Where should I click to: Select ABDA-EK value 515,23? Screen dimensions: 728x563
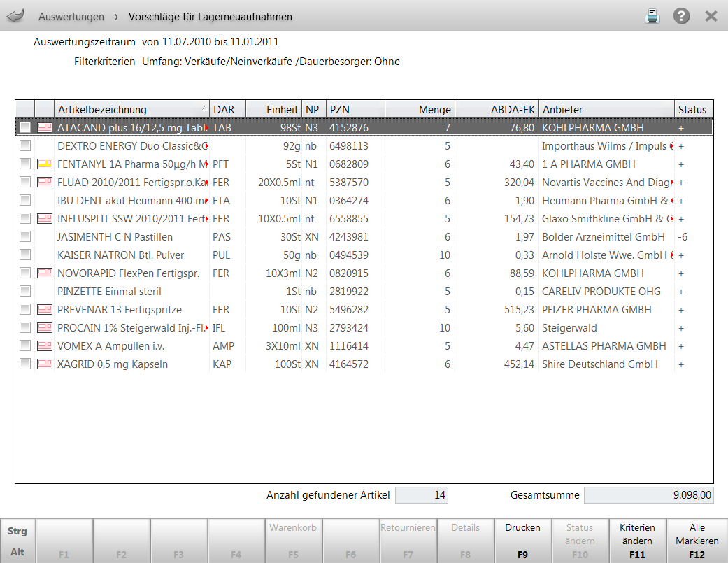[519, 310]
